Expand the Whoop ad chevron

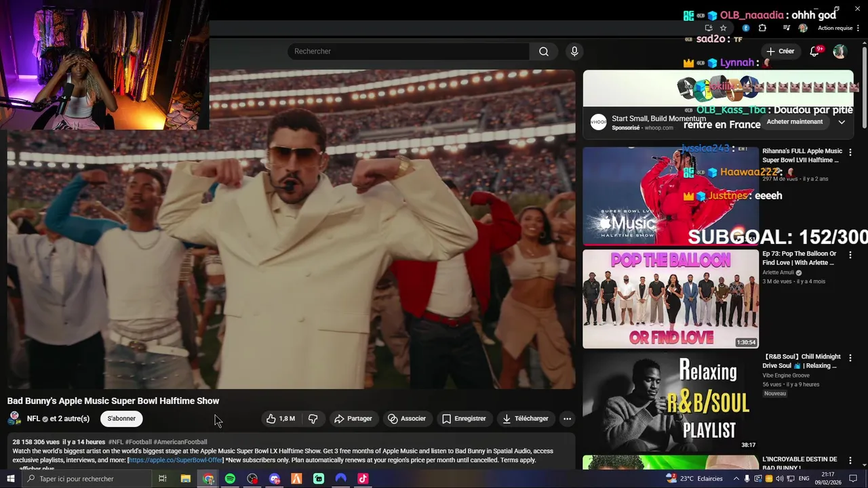[842, 122]
